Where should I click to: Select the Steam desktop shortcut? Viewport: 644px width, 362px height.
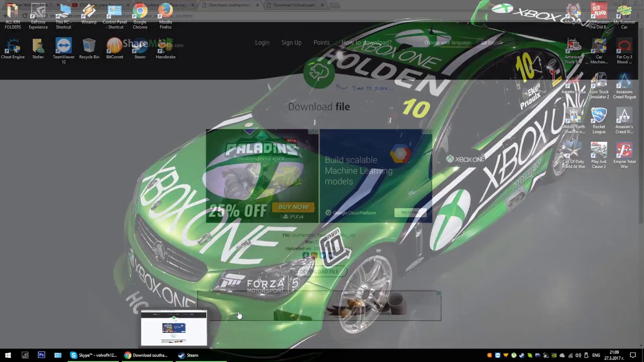coord(140,49)
